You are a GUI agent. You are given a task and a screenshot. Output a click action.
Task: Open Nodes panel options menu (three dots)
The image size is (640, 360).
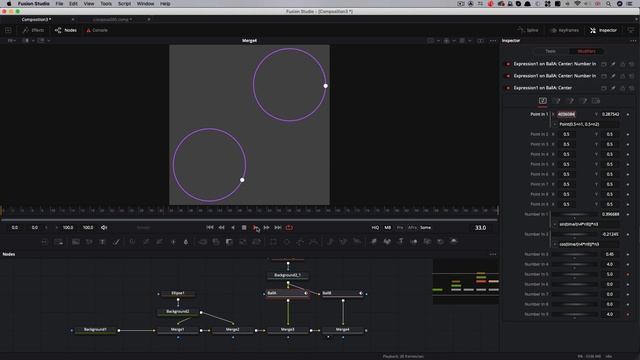click(493, 254)
